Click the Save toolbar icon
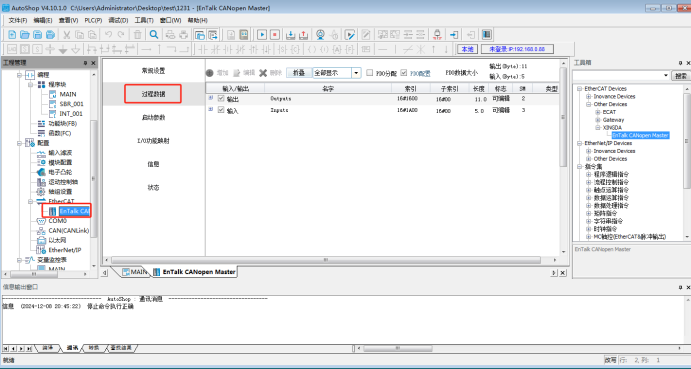The image size is (691, 369). tap(38, 34)
